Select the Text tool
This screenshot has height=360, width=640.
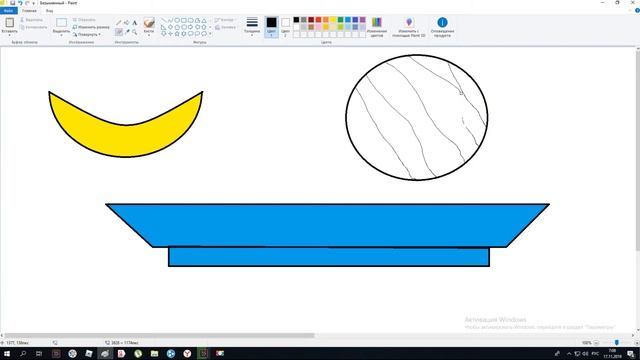(135, 23)
